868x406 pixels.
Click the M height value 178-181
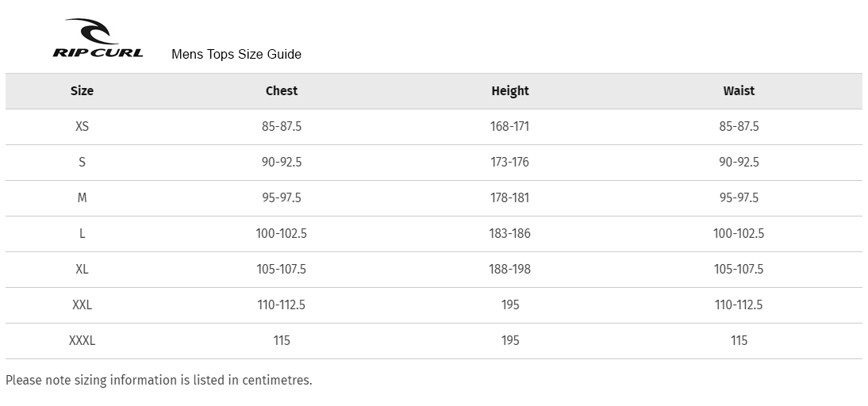pos(510,197)
